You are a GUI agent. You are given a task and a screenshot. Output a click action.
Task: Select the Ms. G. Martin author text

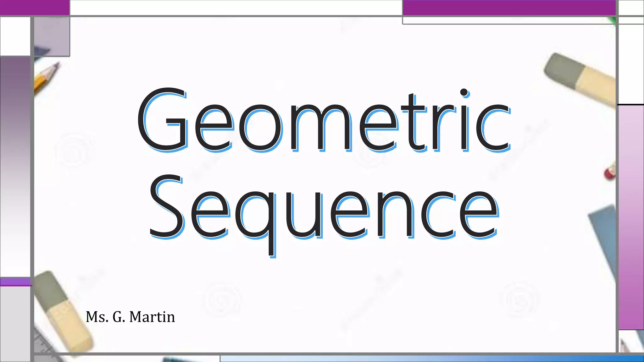(130, 317)
